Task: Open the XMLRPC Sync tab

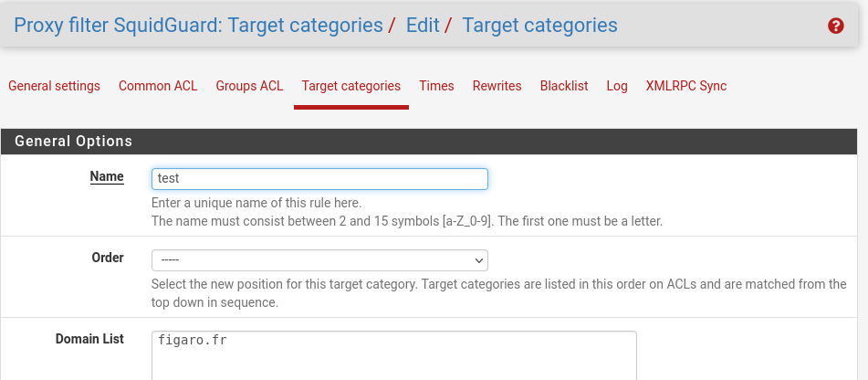Action: (x=685, y=86)
